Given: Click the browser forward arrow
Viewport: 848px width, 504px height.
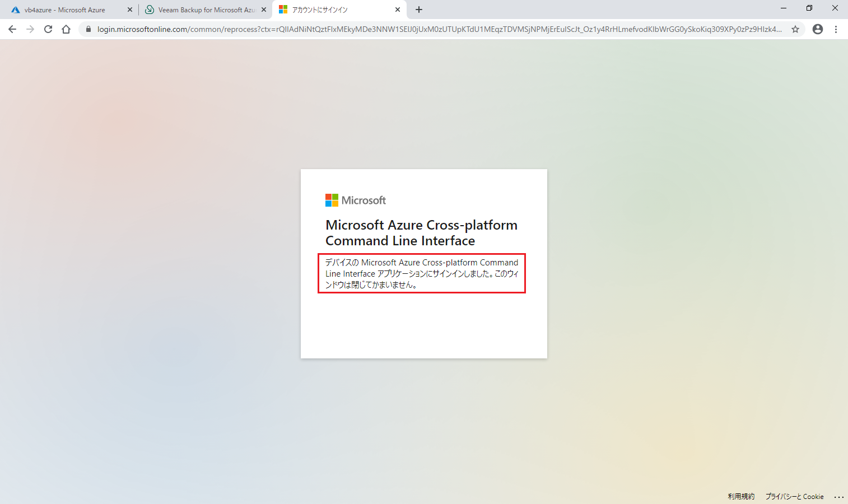Looking at the screenshot, I should [30, 29].
